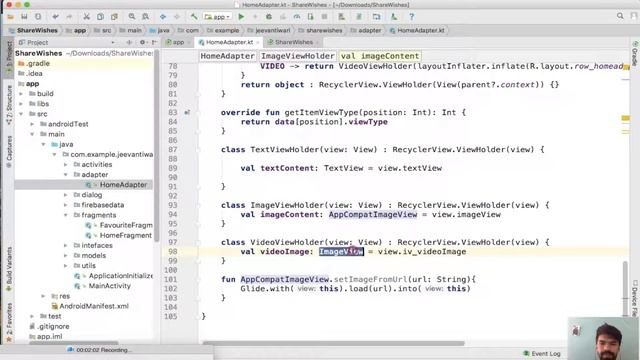The width and height of the screenshot is (640, 360).
Task: Click the Paste icon in toolbar
Action: (114, 17)
